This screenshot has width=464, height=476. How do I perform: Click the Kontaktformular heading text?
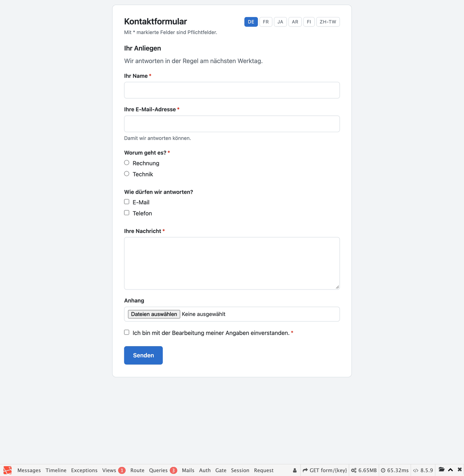pyautogui.click(x=156, y=22)
